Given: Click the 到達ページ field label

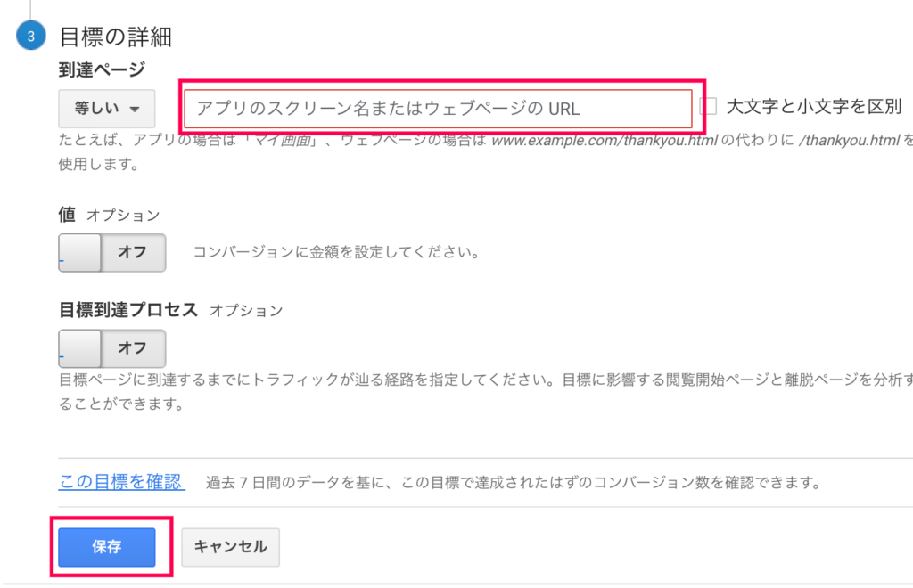Looking at the screenshot, I should coord(102,70).
